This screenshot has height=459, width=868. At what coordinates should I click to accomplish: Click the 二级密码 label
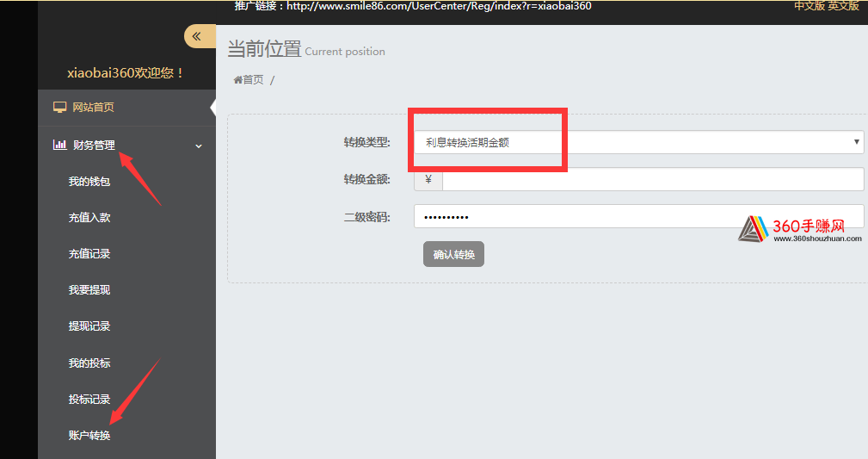[x=366, y=217]
